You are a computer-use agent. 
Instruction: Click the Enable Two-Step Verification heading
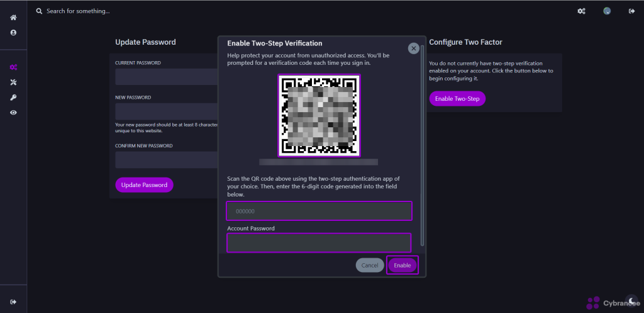pos(274,43)
